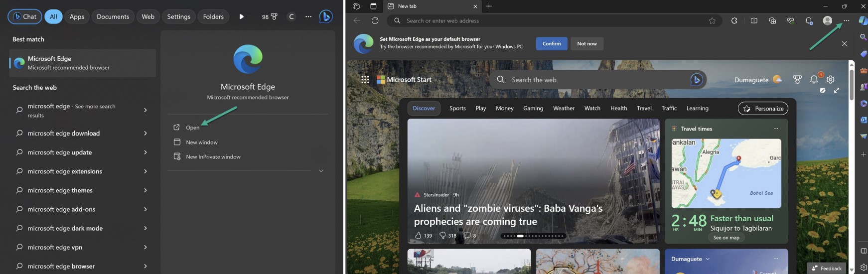Choose New InPrivate window action
The width and height of the screenshot is (868, 274).
pyautogui.click(x=213, y=156)
